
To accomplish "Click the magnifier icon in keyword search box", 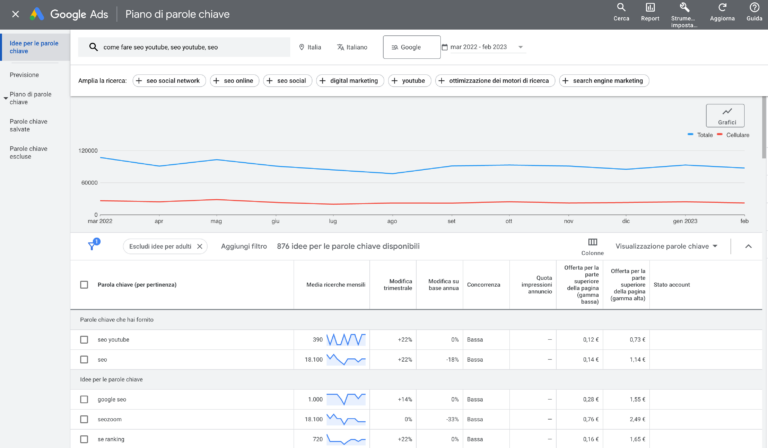I will tap(93, 47).
